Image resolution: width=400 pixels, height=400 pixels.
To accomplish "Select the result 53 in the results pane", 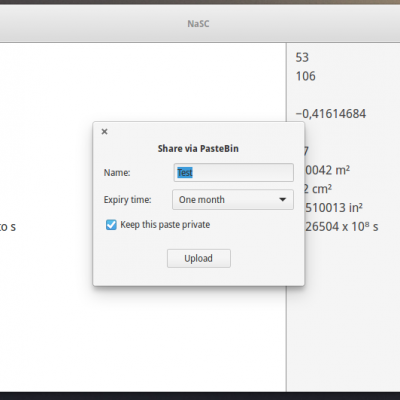I will pos(302,57).
